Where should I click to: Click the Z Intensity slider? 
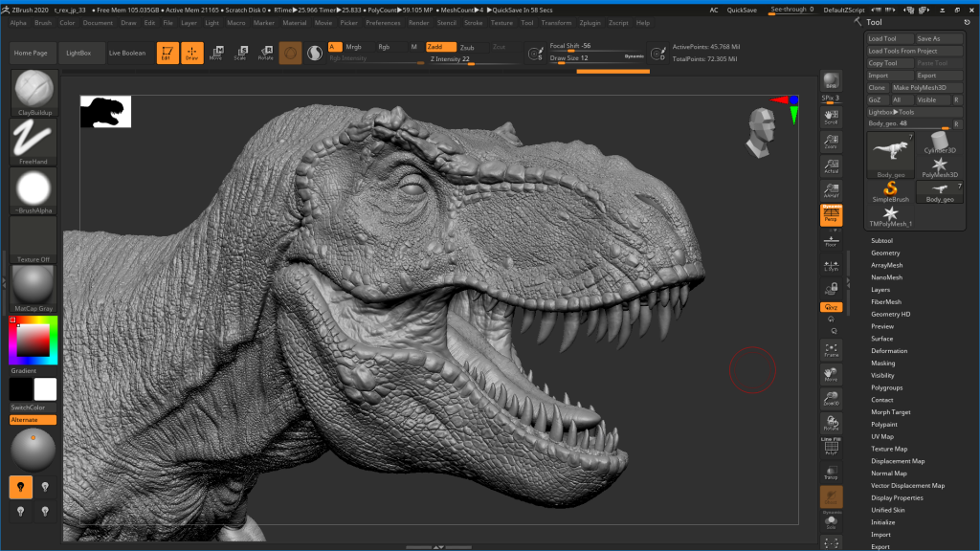(x=473, y=59)
